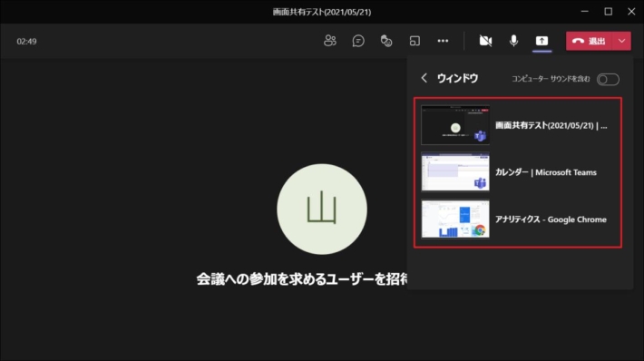Open the breakout rooms icon
The height and width of the screenshot is (361, 644).
[415, 41]
